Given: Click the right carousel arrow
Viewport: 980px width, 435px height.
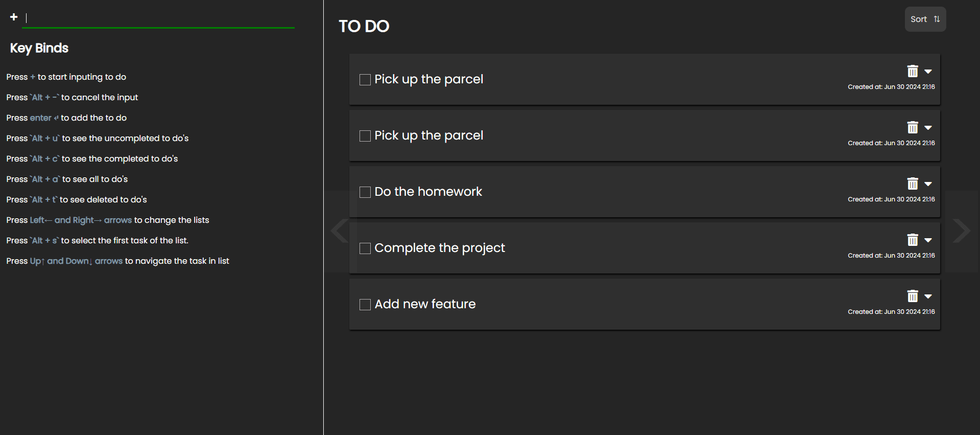Looking at the screenshot, I should tap(962, 231).
